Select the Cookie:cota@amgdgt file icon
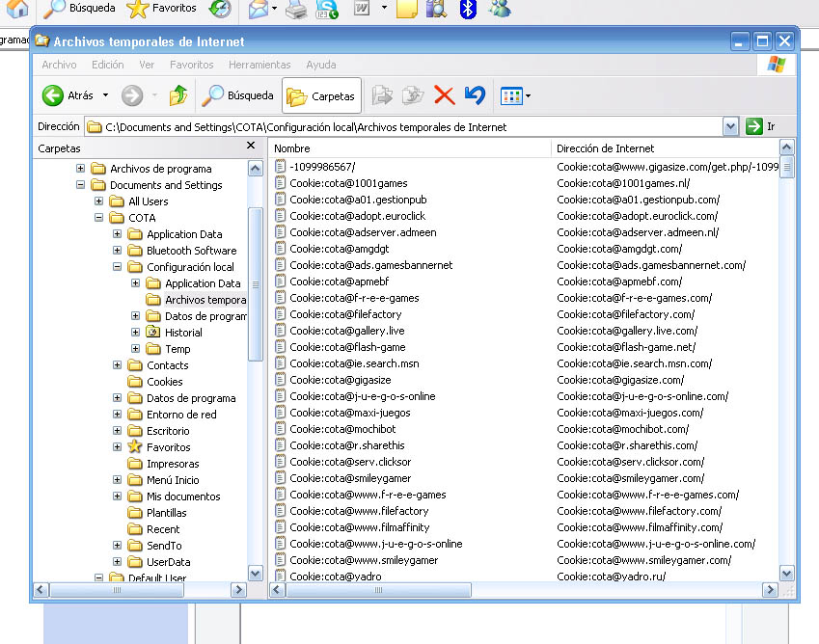The width and height of the screenshot is (819, 644). [281, 249]
